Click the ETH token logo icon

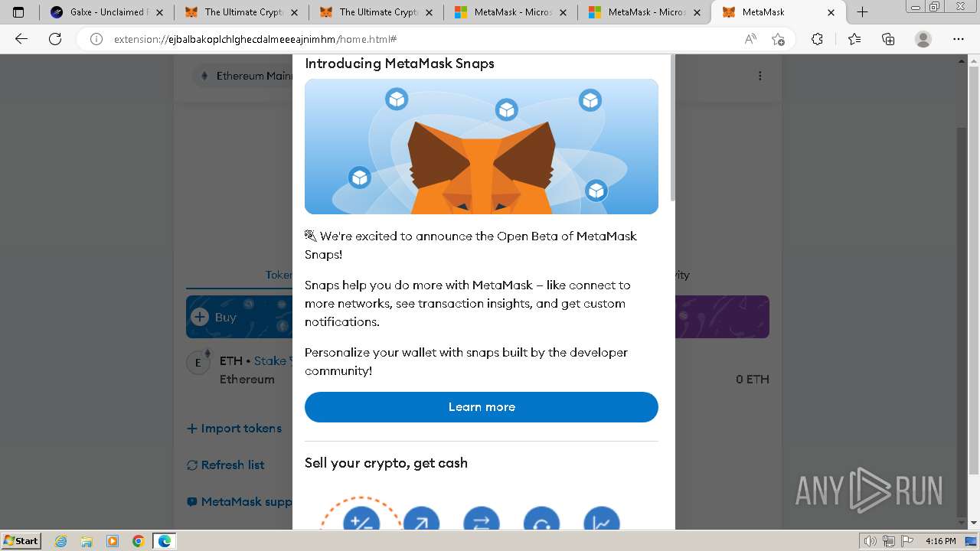click(198, 363)
